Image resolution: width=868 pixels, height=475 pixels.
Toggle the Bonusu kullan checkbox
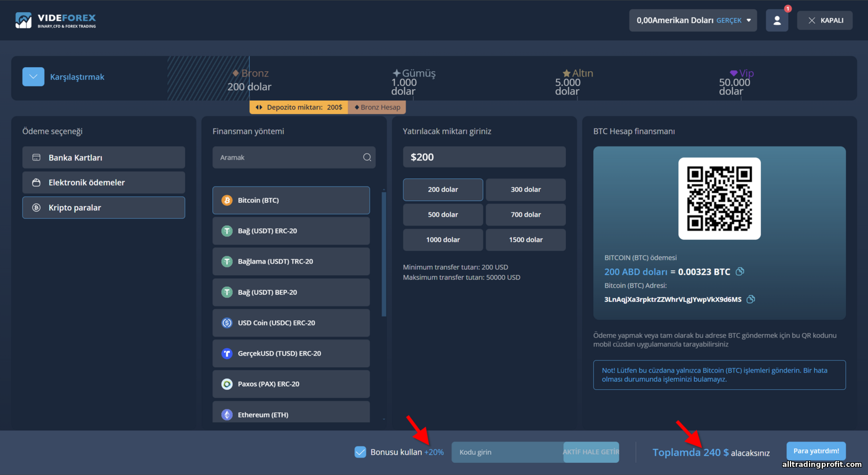(x=360, y=452)
